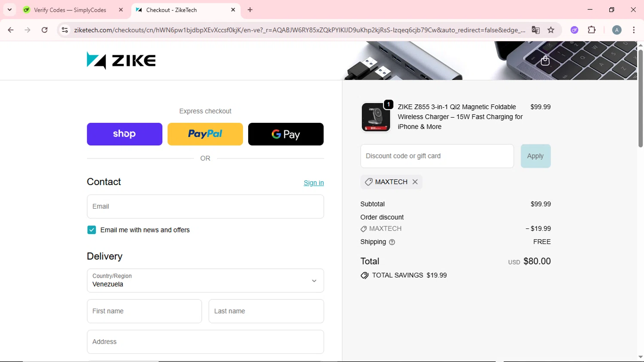This screenshot has width=644, height=362.
Task: Pay with PayPal button
Action: [205, 134]
